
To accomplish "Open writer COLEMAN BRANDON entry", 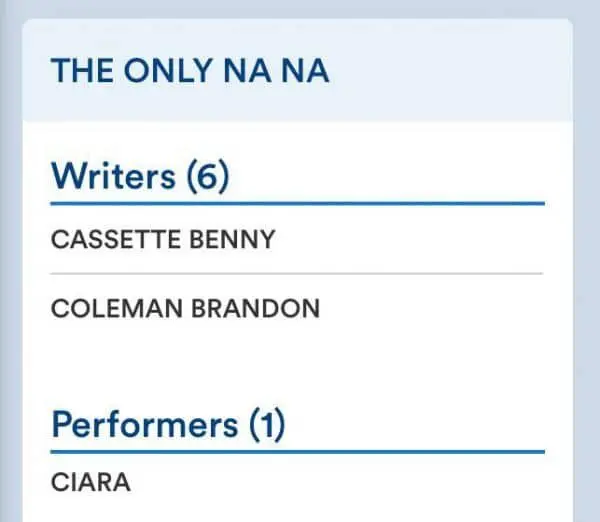I will click(185, 308).
